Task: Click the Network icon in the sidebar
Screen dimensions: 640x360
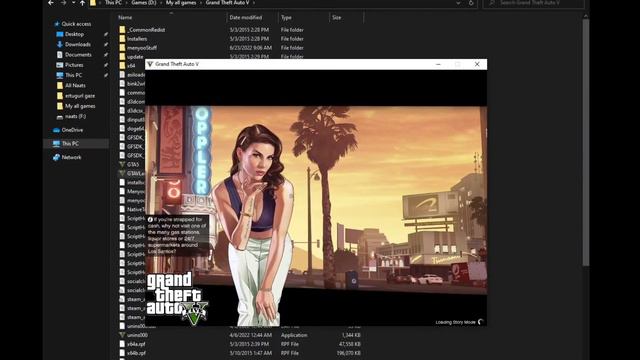Action: pyautogui.click(x=56, y=158)
